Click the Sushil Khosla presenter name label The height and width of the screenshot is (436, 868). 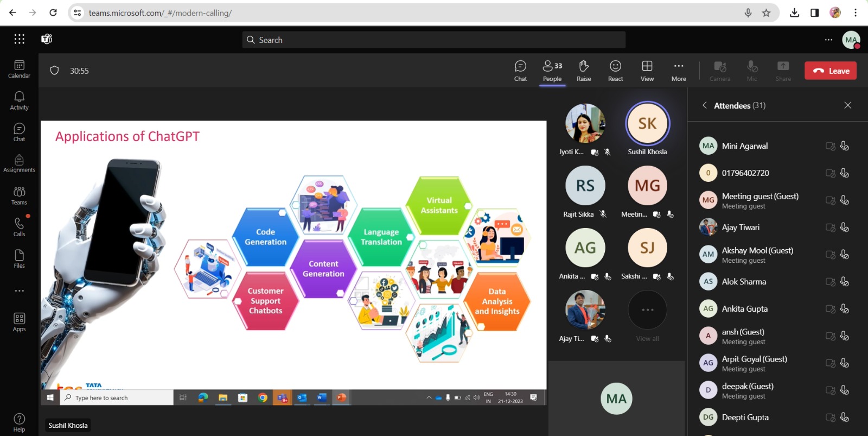(68, 426)
